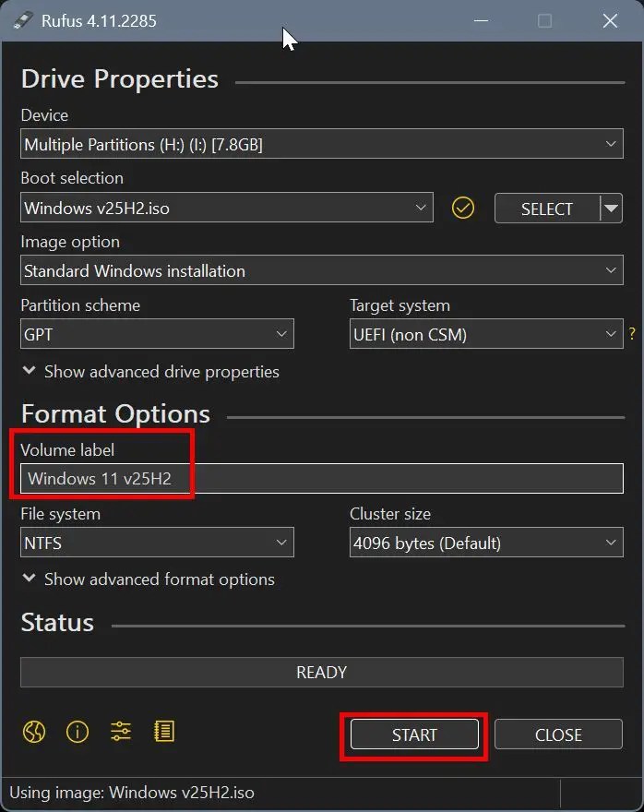Open the Boot selection dropdown
This screenshot has height=812, width=644.
coord(227,208)
